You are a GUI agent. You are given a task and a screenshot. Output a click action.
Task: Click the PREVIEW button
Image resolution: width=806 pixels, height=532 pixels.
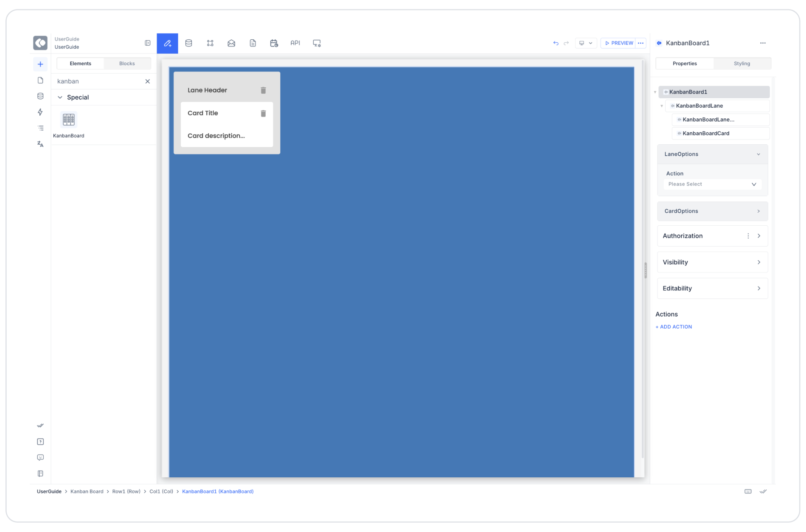pyautogui.click(x=619, y=43)
